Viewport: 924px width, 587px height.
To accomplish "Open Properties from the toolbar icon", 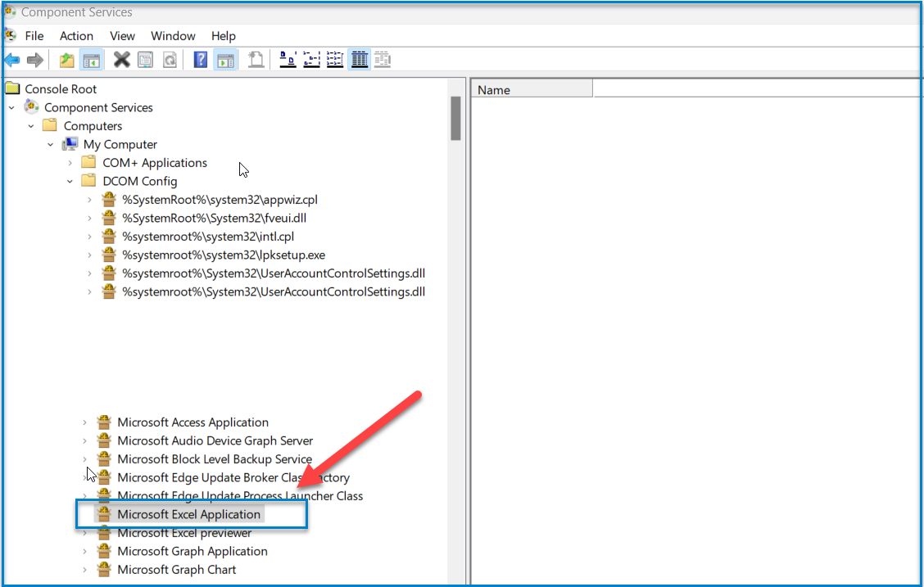I will (x=146, y=60).
